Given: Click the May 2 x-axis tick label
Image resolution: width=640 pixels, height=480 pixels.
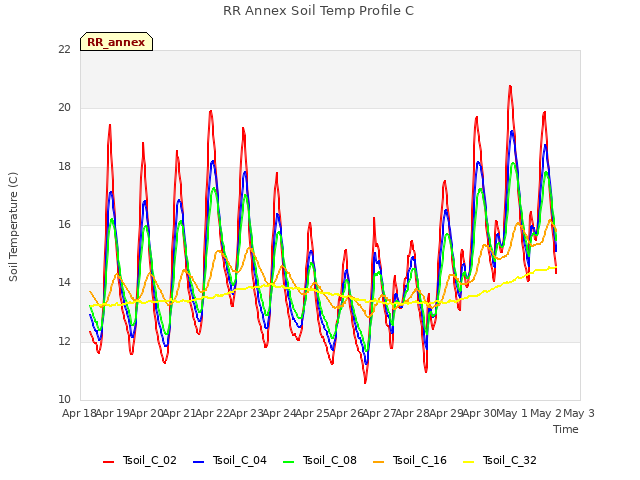Looking at the screenshot, I should coord(544,413).
